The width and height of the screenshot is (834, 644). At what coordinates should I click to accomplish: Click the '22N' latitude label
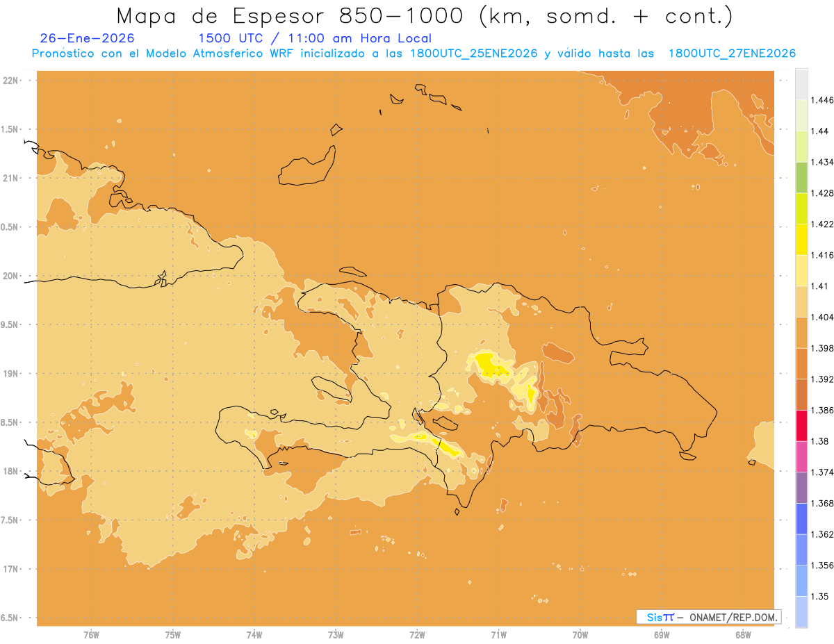(11, 81)
